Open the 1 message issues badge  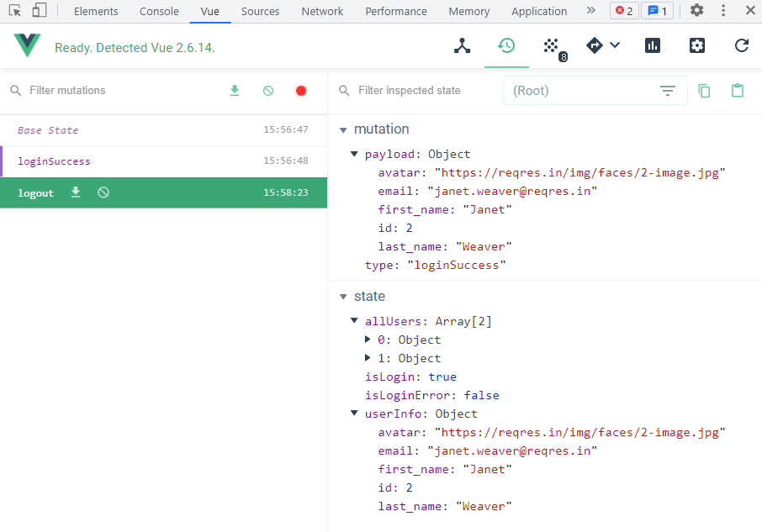click(658, 11)
